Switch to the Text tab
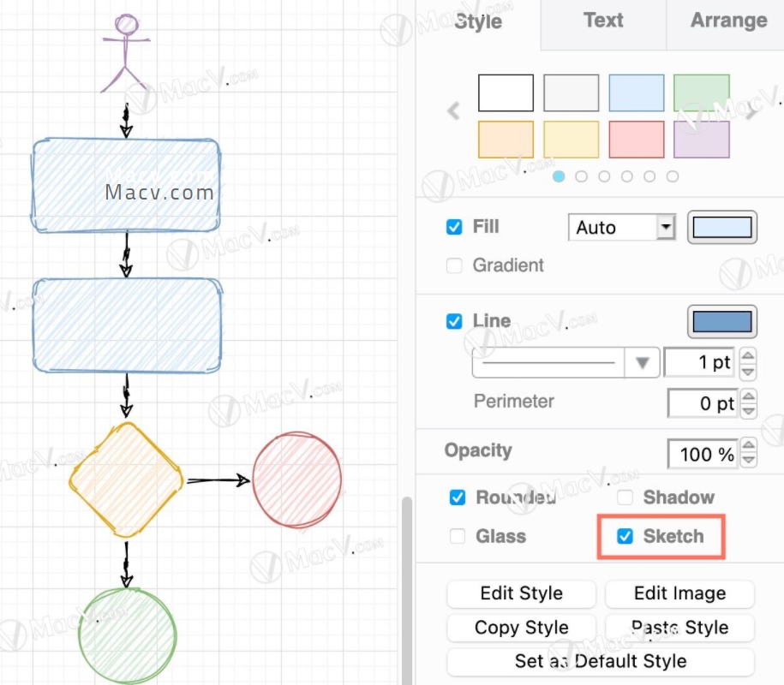Image resolution: width=784 pixels, height=685 pixels. coord(603,21)
